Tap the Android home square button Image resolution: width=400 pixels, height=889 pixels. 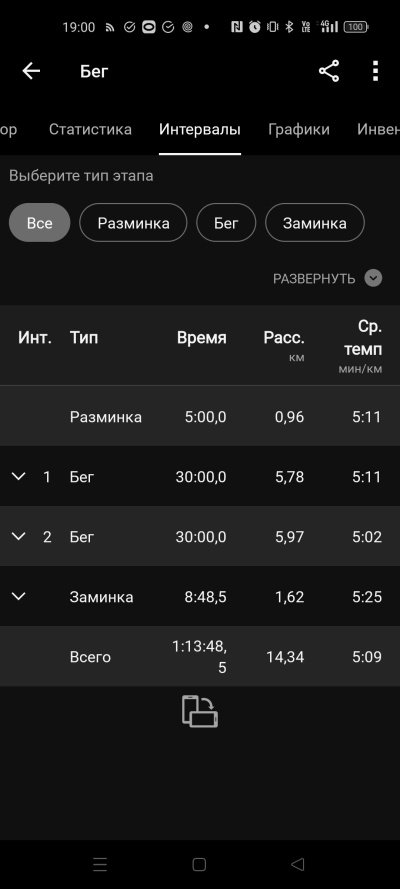point(199,864)
